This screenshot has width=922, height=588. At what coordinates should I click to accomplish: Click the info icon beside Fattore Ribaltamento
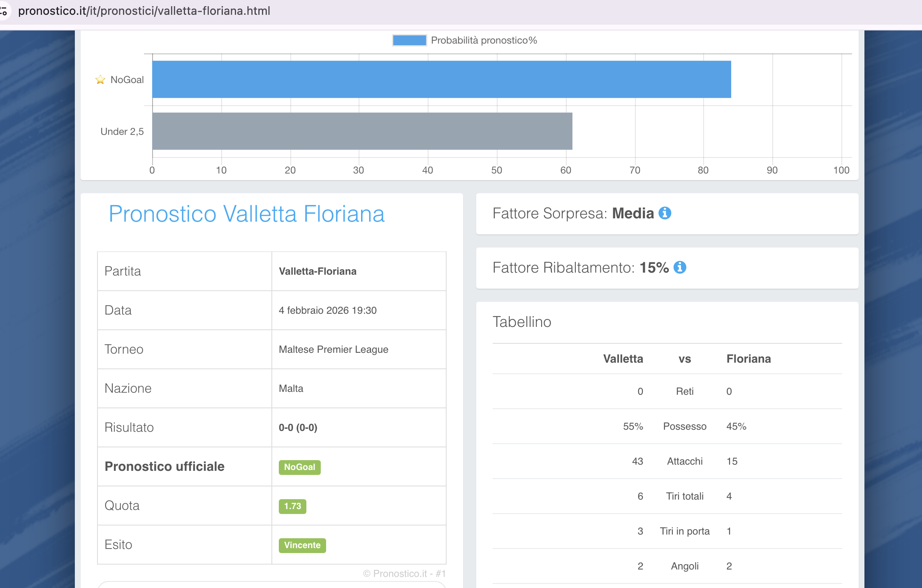click(x=679, y=267)
